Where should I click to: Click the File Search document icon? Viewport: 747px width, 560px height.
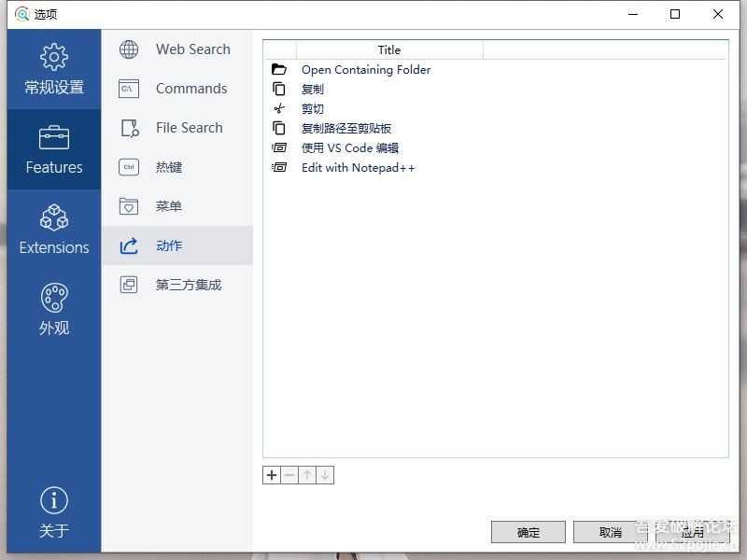pos(130,128)
